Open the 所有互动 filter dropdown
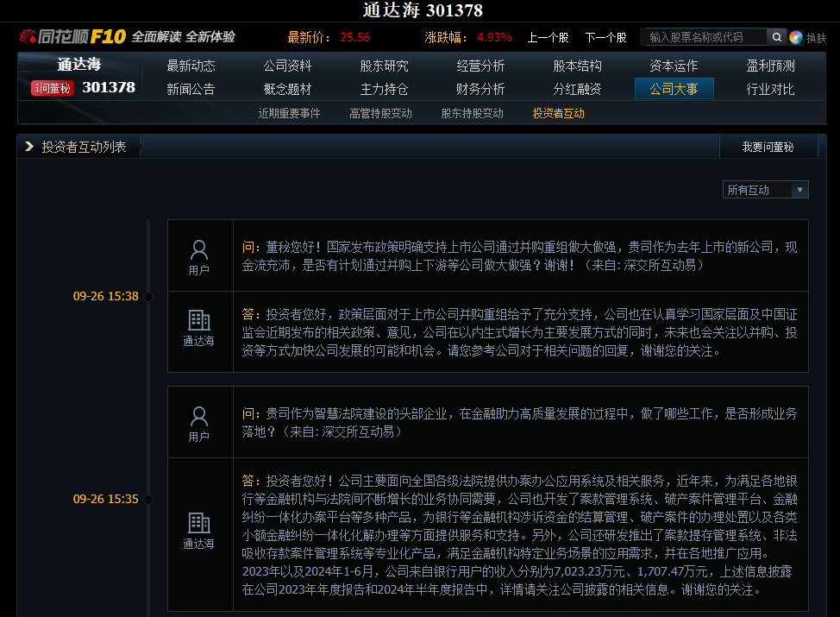The width and height of the screenshot is (840, 617). click(x=765, y=190)
